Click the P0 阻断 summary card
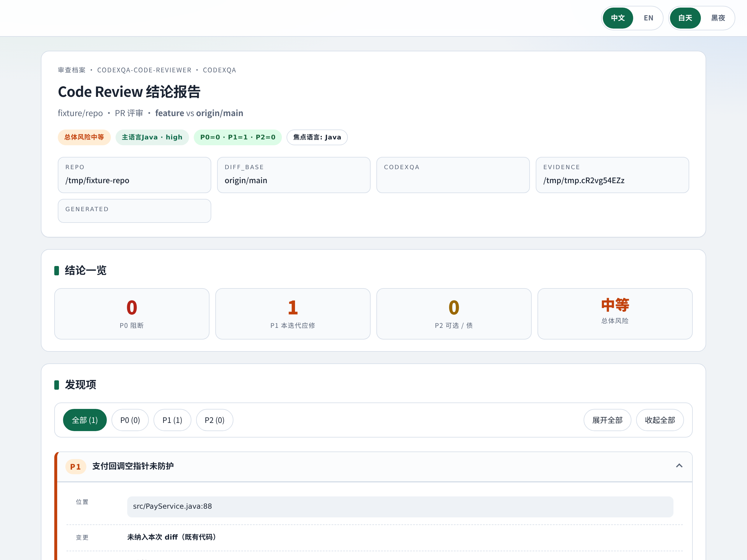747x560 pixels. [x=132, y=314]
